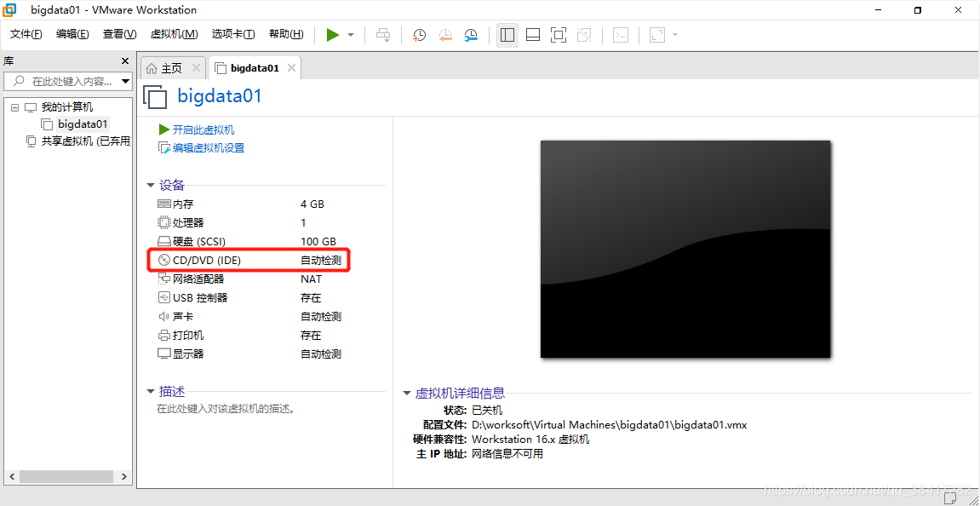Click the 内存 memory device icon
The height and width of the screenshot is (506, 980).
click(x=163, y=204)
